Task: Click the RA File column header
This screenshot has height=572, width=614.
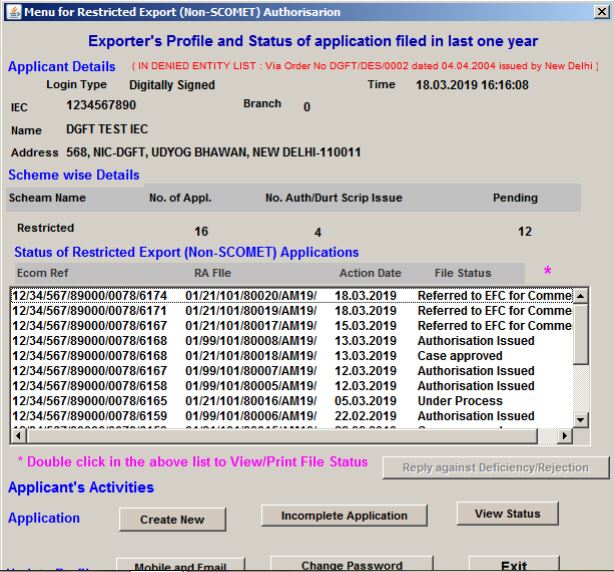Action: pos(212,273)
